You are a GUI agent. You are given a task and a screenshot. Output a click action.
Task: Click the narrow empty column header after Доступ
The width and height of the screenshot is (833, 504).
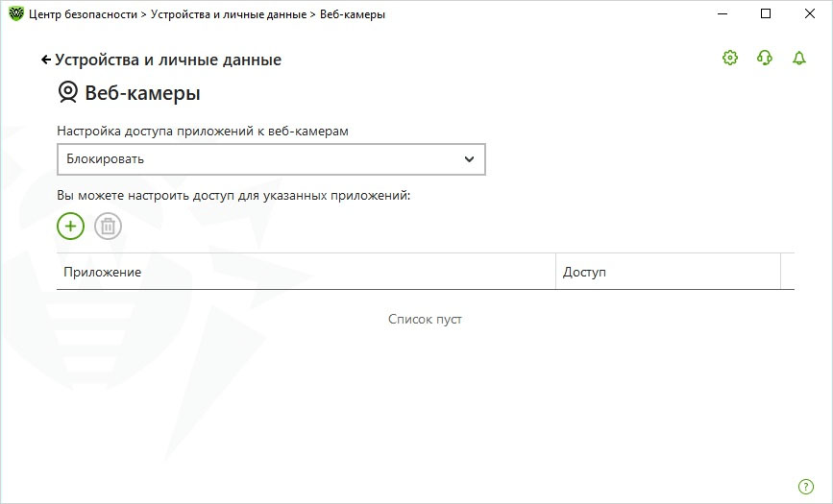point(788,273)
